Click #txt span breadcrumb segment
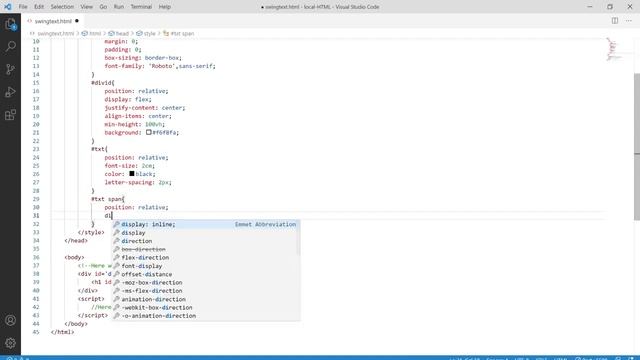640x360 pixels. (x=182, y=33)
